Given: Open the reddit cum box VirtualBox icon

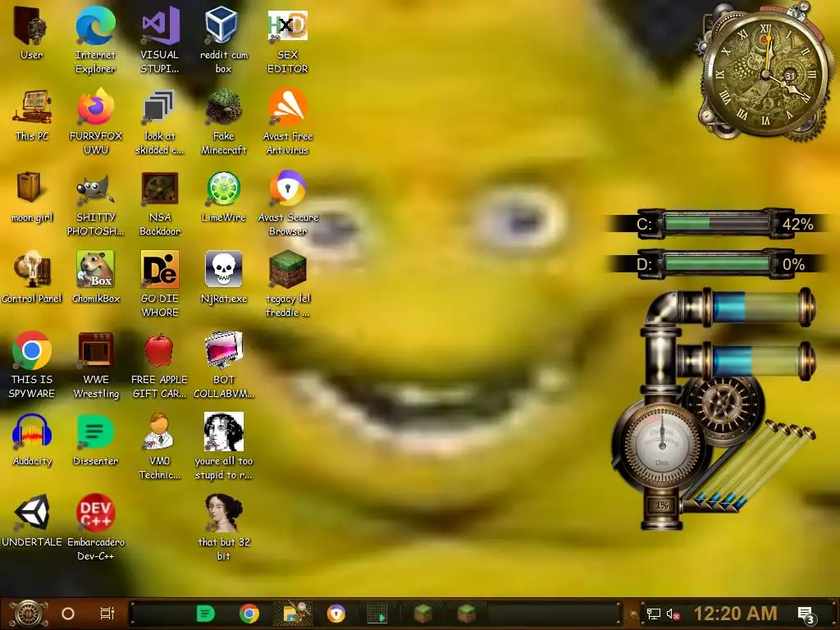Looking at the screenshot, I should click(x=223, y=25).
